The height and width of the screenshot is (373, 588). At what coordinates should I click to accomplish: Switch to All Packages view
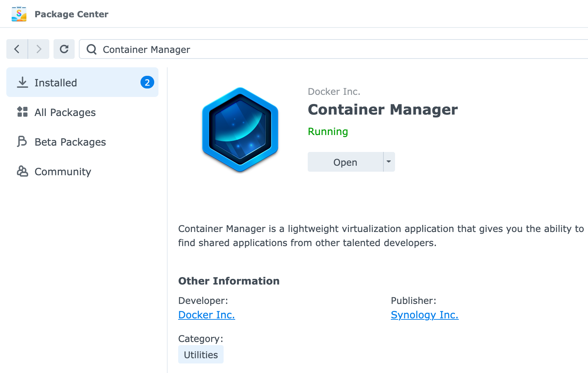(65, 112)
